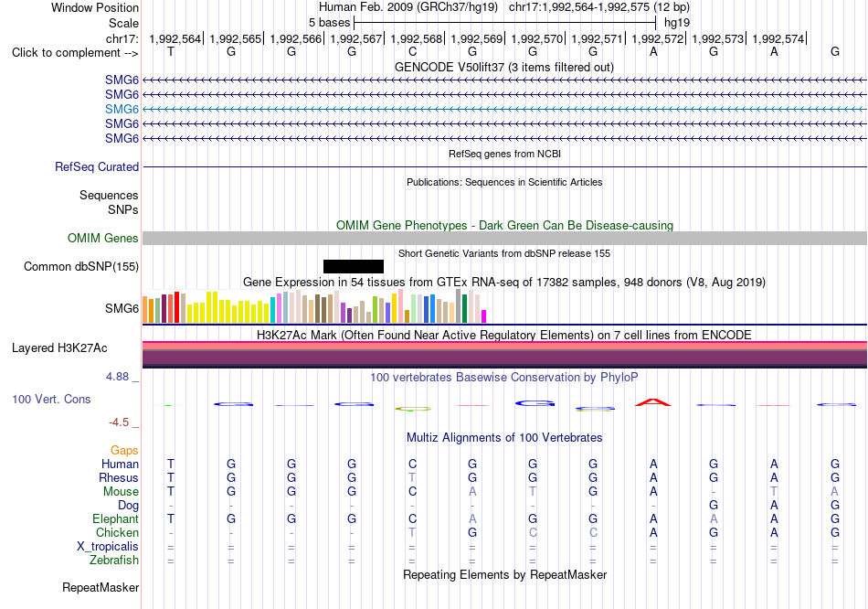The width and height of the screenshot is (868, 609).
Task: Click the 100 Vert. Cons track label
Action: click(51, 399)
